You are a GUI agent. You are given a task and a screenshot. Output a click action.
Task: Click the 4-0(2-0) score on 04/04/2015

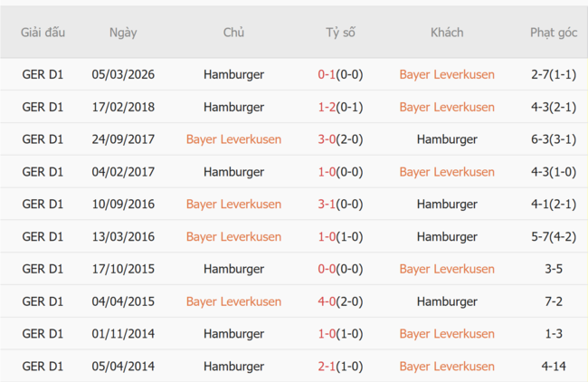tap(340, 301)
